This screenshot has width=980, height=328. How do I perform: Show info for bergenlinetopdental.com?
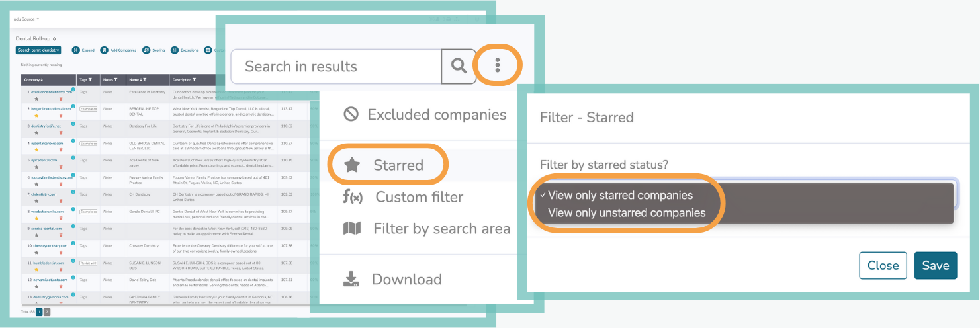click(73, 107)
